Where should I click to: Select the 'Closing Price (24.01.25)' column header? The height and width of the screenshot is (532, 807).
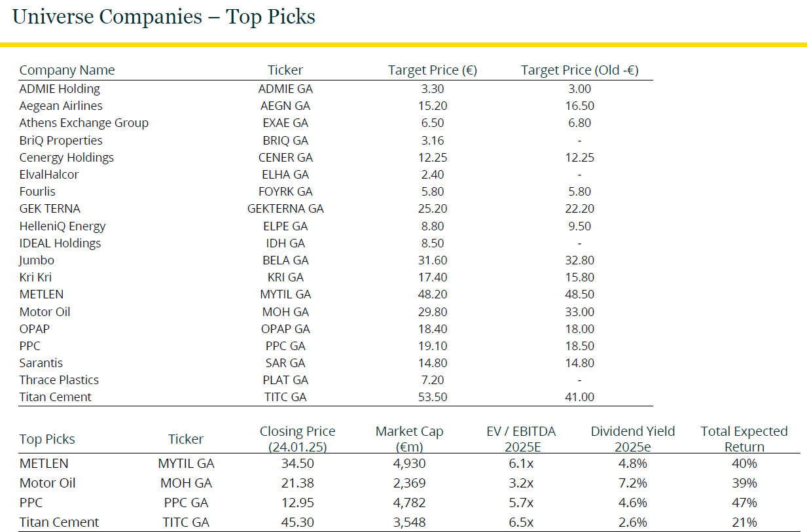point(297,439)
